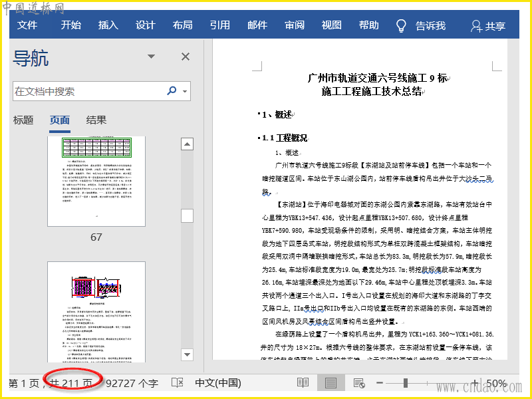Click the search magnifier icon in navigation
Screen dimensions: 532x399
point(172,91)
